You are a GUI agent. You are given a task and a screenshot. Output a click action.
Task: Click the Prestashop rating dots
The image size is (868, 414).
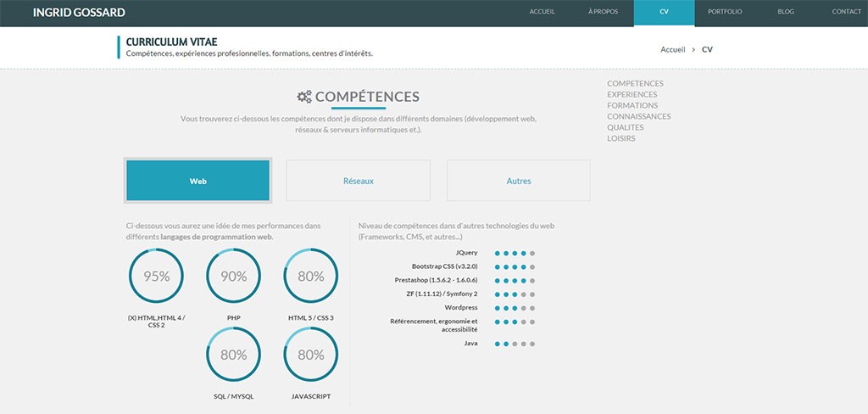click(515, 281)
